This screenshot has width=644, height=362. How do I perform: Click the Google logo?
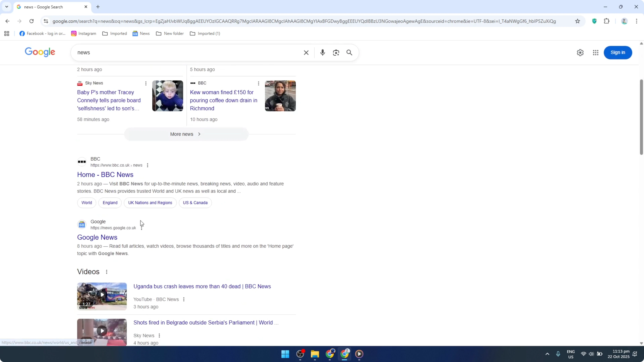click(40, 52)
